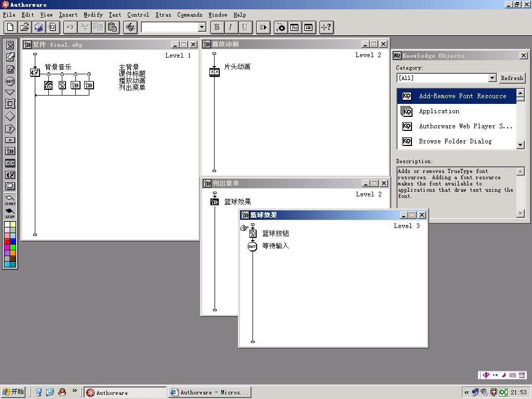Screen dimensions: 532x399
Task: Click the Description box scroll-down arrow
Action: point(521,214)
